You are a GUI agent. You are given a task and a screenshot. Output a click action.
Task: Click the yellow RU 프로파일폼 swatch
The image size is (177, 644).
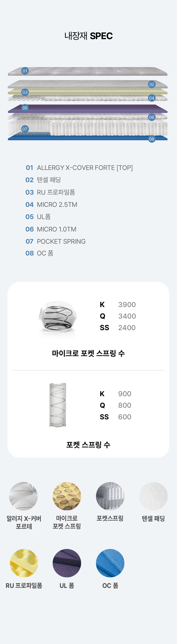(24, 563)
